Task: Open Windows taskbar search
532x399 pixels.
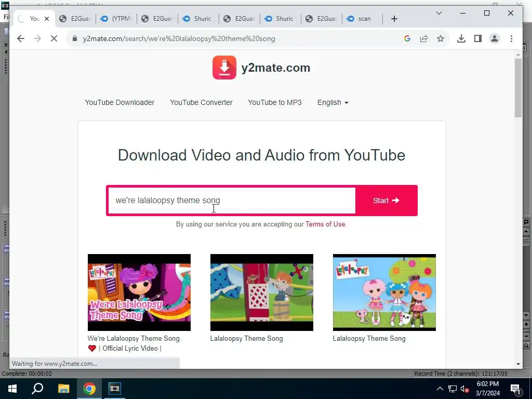Action: point(37,389)
